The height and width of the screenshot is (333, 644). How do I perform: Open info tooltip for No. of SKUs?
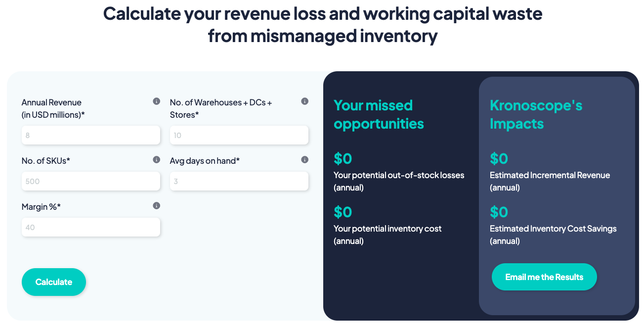pos(156,160)
